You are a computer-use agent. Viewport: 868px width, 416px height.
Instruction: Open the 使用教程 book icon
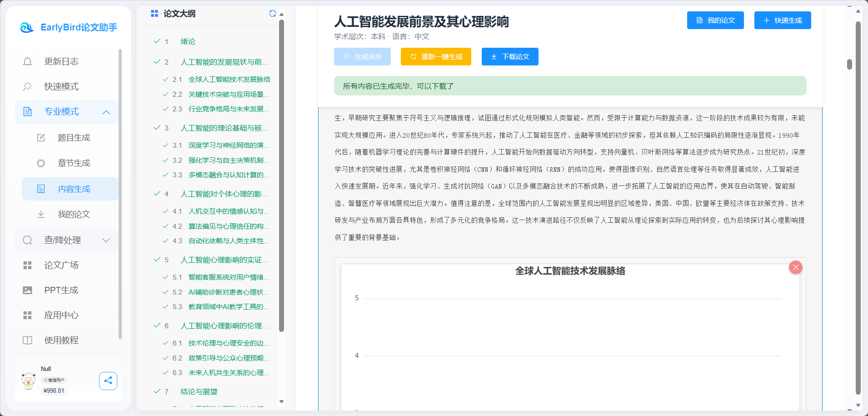(27, 340)
